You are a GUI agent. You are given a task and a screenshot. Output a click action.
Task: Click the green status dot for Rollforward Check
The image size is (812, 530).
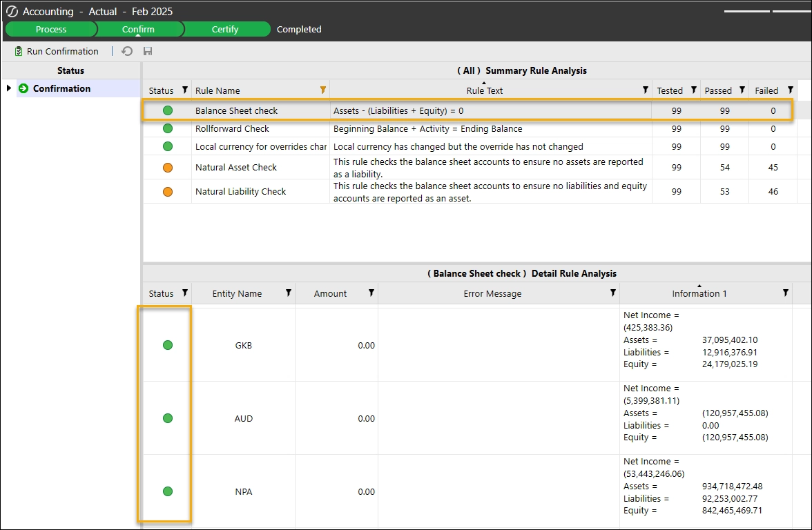pos(168,128)
